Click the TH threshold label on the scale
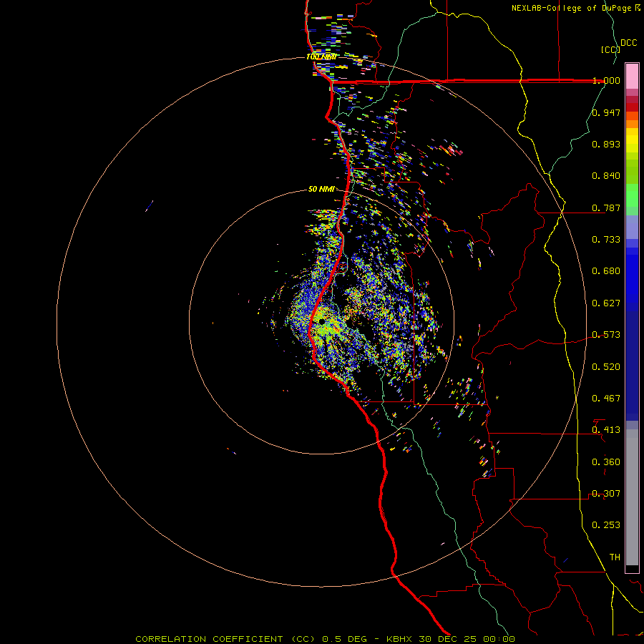The height and width of the screenshot is (644, 644). point(615,557)
